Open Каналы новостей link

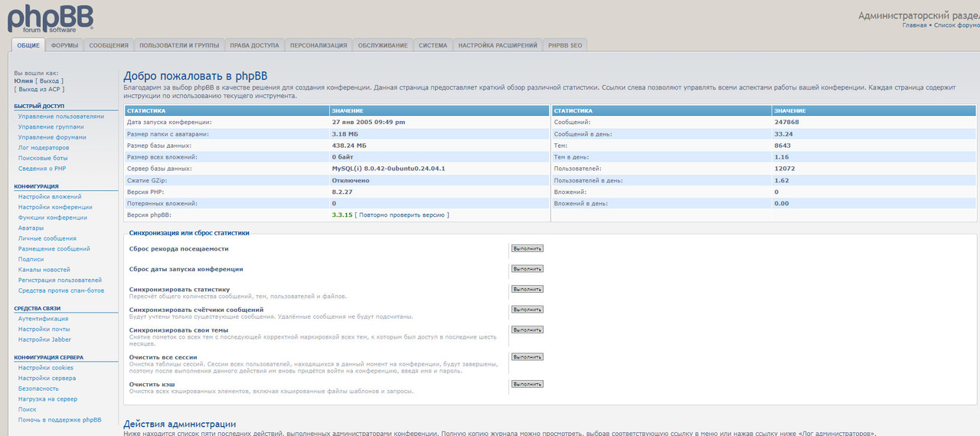tap(44, 270)
